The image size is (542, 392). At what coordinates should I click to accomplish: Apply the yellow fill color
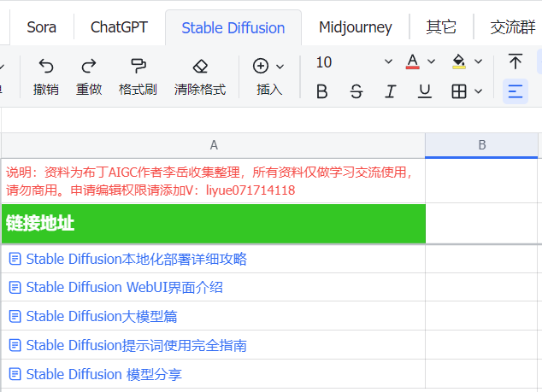tap(459, 61)
